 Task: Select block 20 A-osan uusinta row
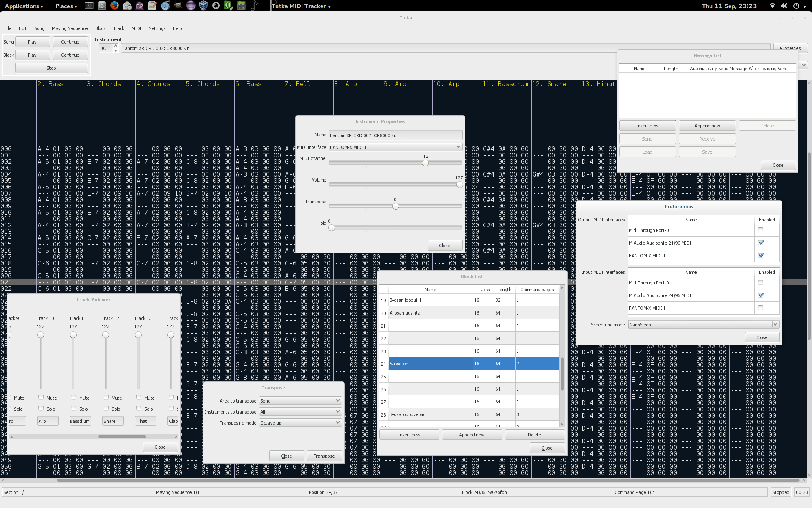click(469, 313)
